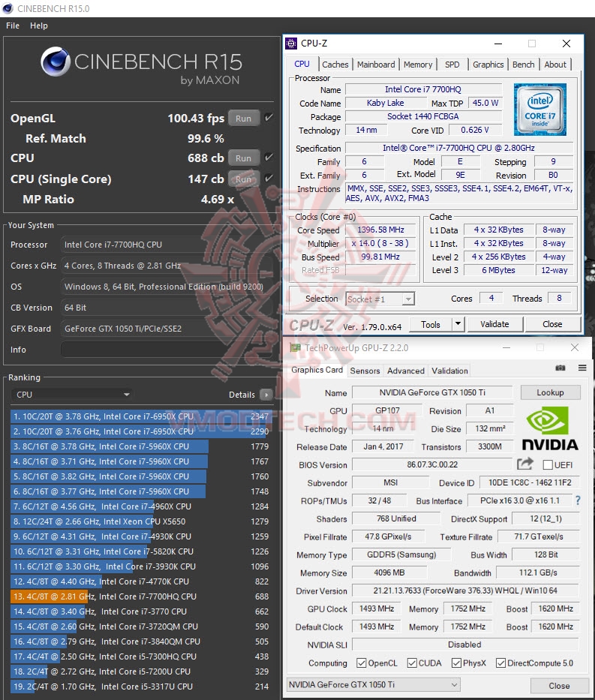The height and width of the screenshot is (700, 595).
Task: Toggle the DirectCompute 5.0 checkbox
Action: pos(500,663)
